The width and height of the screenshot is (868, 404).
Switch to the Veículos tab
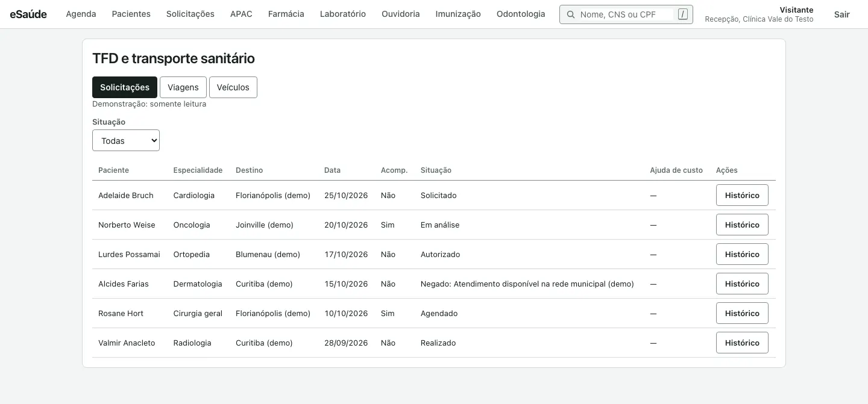pos(233,87)
